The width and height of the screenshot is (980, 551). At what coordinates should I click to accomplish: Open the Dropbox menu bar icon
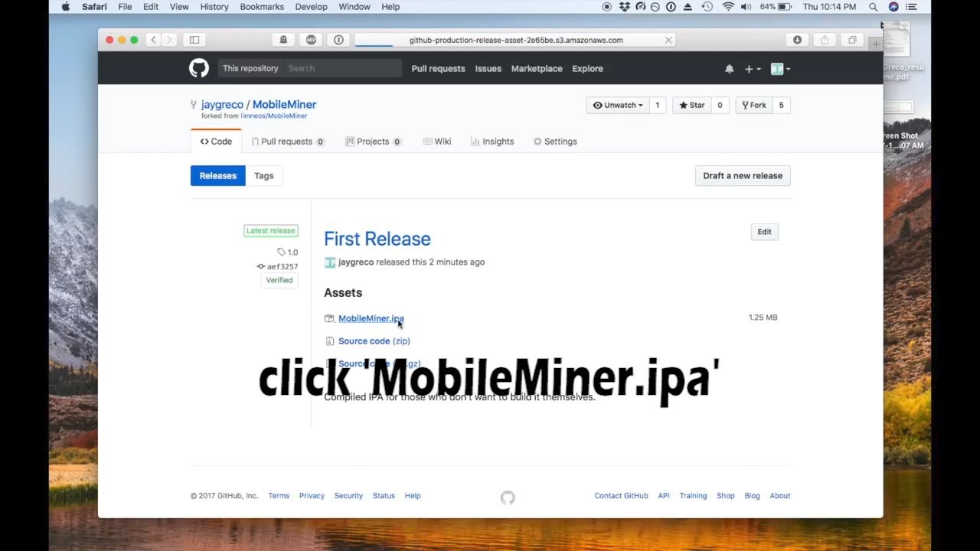pyautogui.click(x=624, y=7)
